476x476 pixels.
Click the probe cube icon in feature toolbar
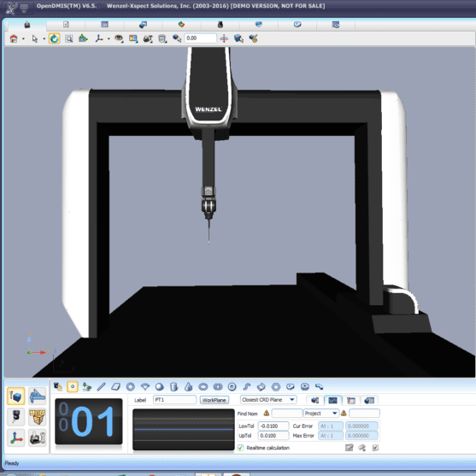tap(57, 387)
